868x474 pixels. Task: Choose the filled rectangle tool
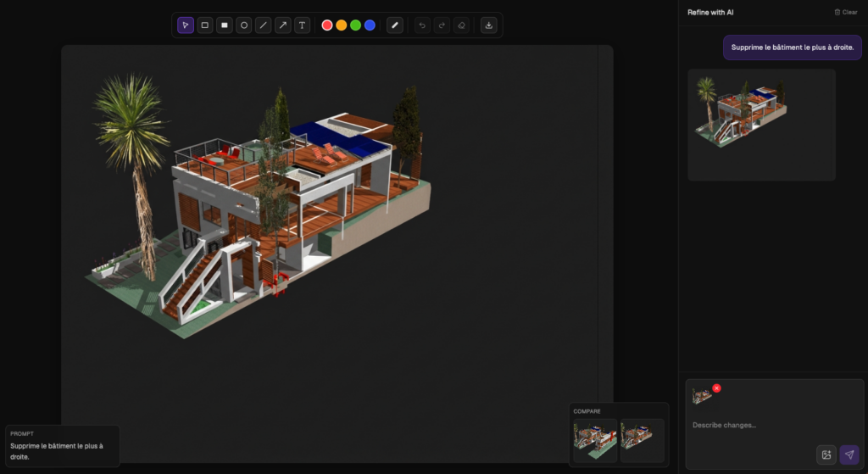click(225, 25)
